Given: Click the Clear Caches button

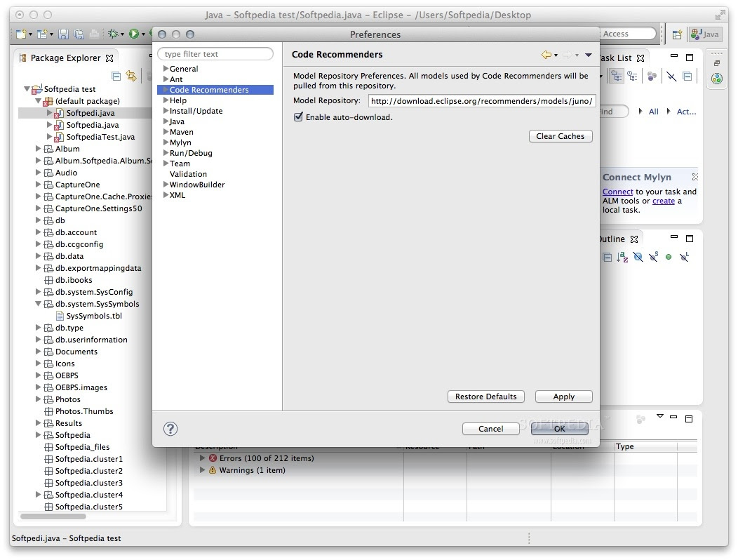Looking at the screenshot, I should (561, 136).
